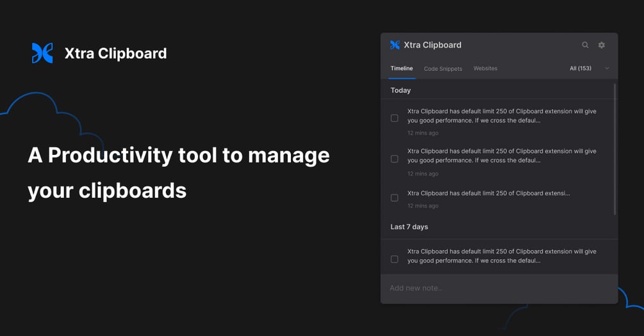The height and width of the screenshot is (336, 644).
Task: Switch to the Code Snippets tab
Action: (443, 69)
